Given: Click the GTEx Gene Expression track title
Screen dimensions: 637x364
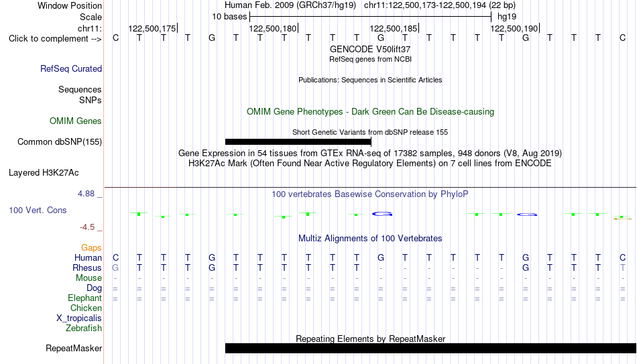Looking at the screenshot, I should click(x=370, y=153).
